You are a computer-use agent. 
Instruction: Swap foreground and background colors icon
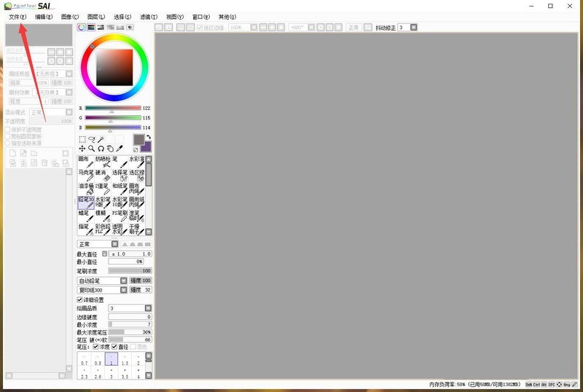tap(148, 136)
